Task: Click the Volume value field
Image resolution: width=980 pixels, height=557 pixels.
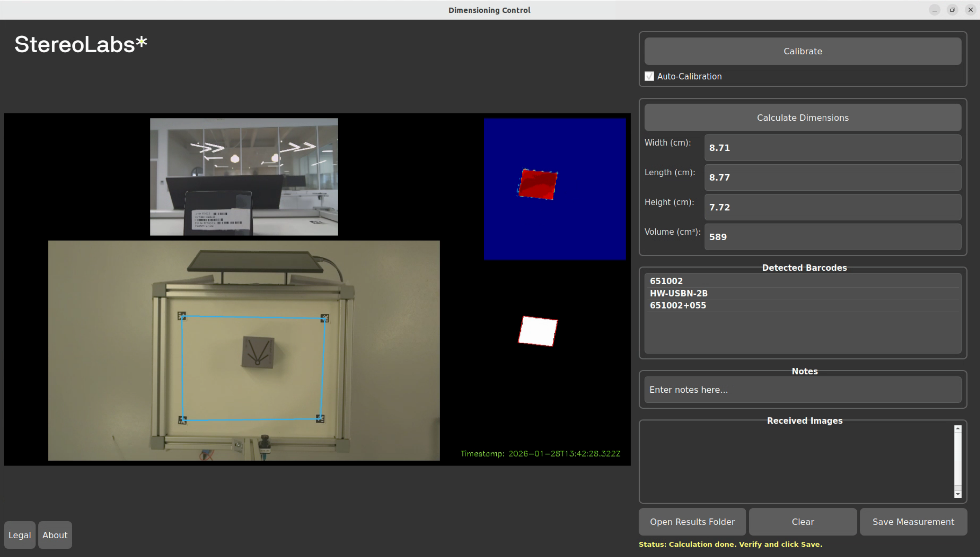Action: coord(832,237)
